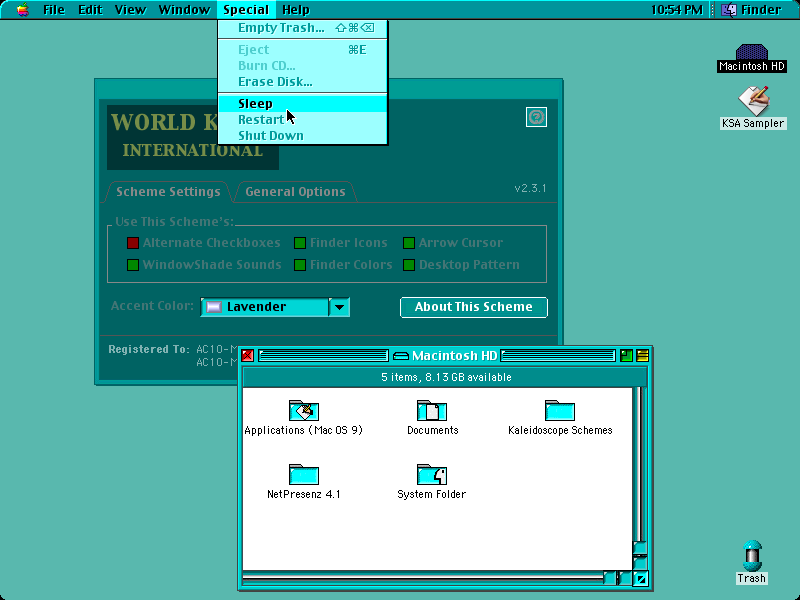The height and width of the screenshot is (600, 800).
Task: Select the Documents folder icon
Action: click(x=432, y=411)
